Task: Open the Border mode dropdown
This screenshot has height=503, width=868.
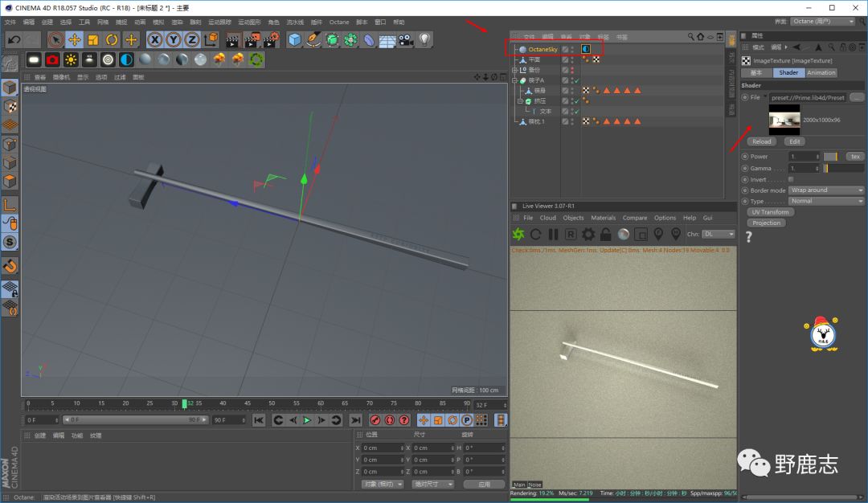Action: (826, 190)
